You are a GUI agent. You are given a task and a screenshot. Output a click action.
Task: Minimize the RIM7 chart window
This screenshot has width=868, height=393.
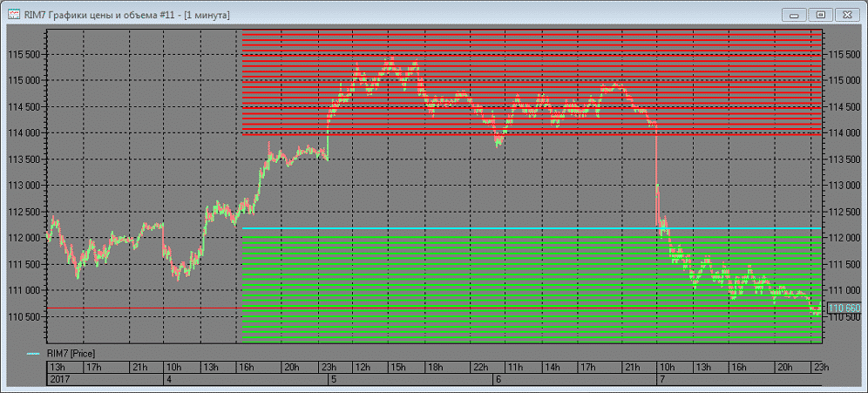coord(793,14)
